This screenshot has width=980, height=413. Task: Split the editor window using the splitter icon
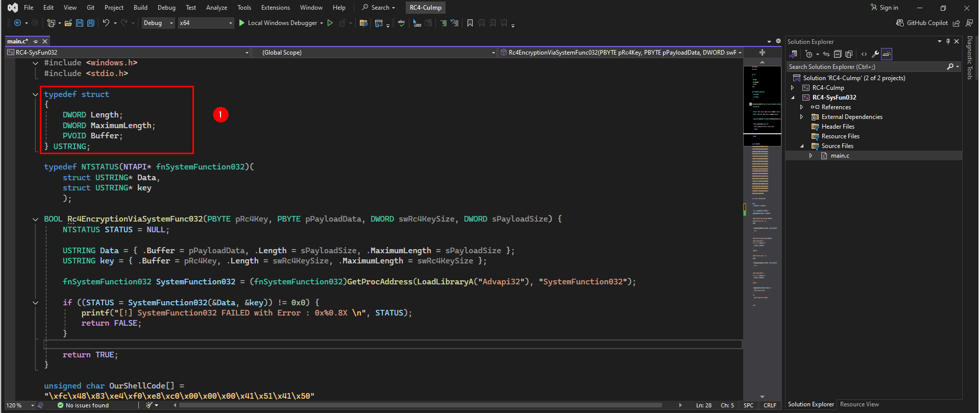click(x=762, y=53)
